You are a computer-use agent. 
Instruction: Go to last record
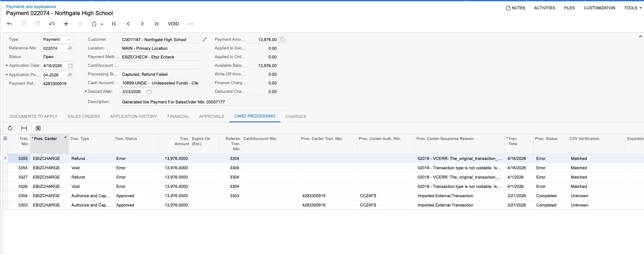tap(156, 24)
